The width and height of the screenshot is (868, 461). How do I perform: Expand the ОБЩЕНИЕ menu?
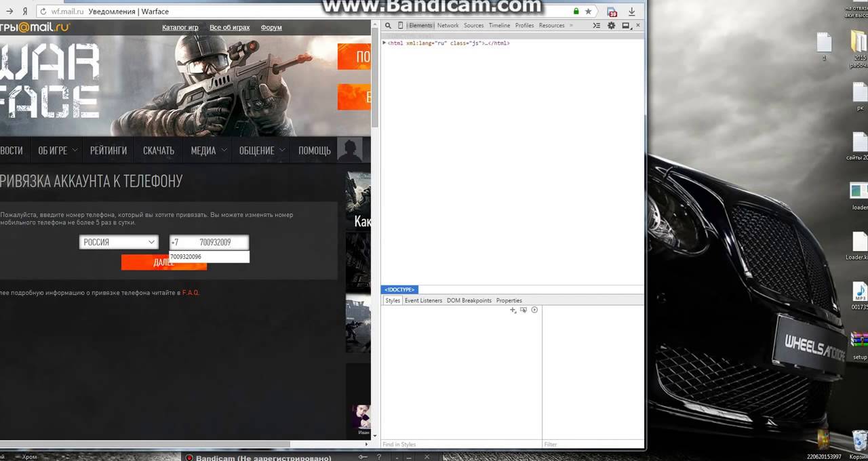tap(262, 151)
